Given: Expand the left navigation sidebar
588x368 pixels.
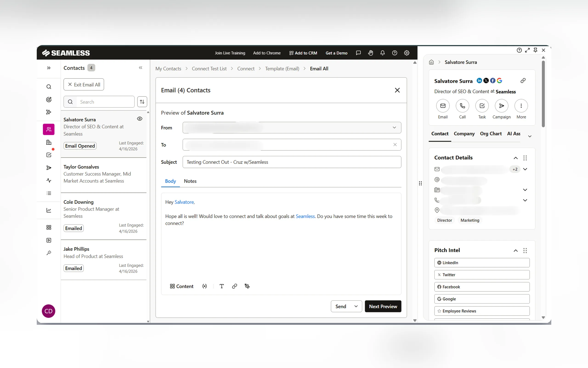Looking at the screenshot, I should pyautogui.click(x=49, y=68).
